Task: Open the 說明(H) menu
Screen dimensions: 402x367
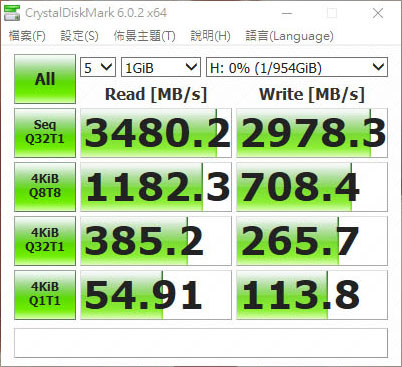Action: (210, 36)
